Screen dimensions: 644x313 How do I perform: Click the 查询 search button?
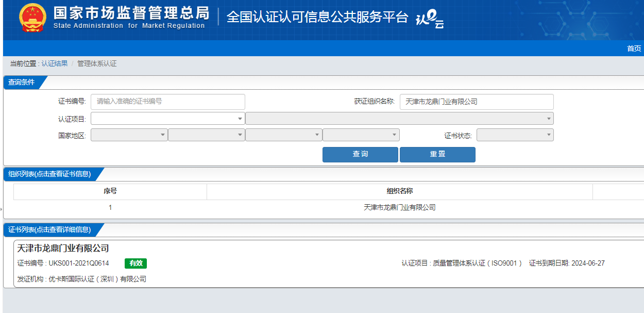point(360,154)
